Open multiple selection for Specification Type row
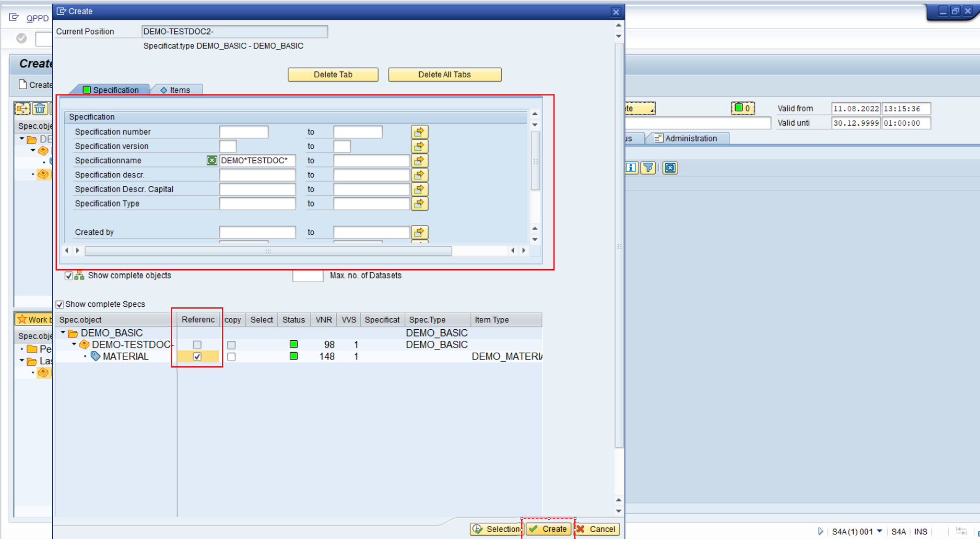 click(419, 203)
